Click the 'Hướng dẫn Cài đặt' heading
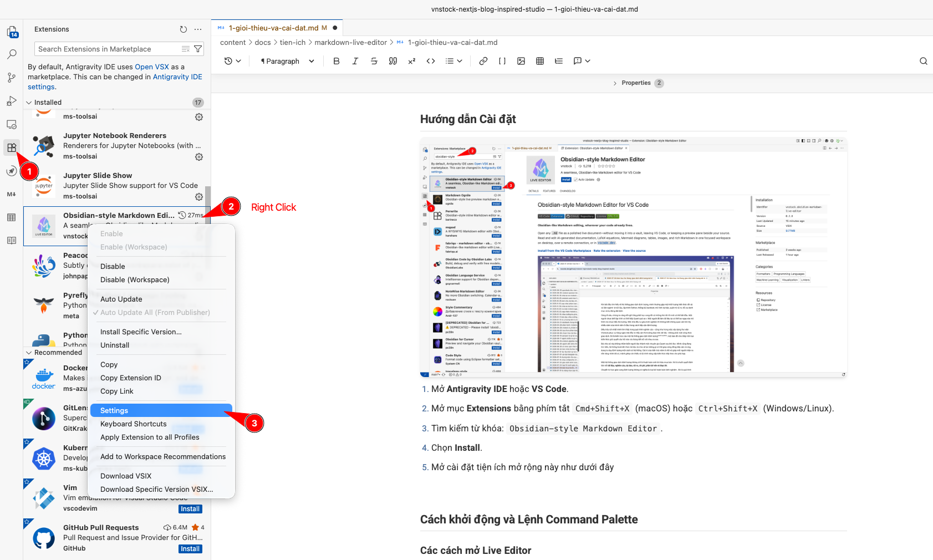Screen dimensions: 933x560 (x=468, y=119)
